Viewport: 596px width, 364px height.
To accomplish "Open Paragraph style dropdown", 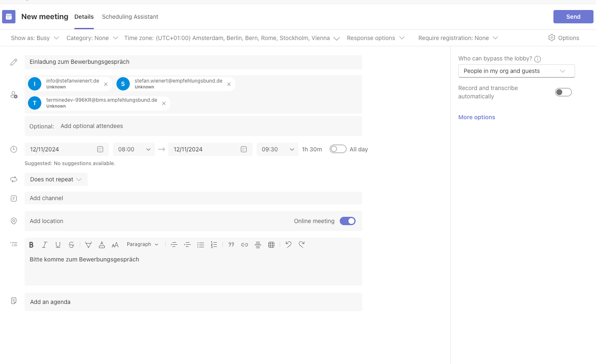I will coord(142,244).
